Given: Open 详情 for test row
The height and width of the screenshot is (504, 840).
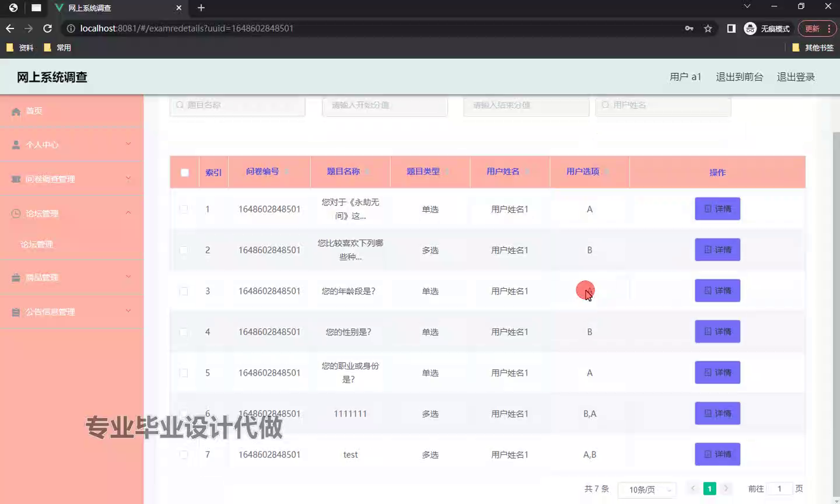Looking at the screenshot, I should (x=717, y=454).
